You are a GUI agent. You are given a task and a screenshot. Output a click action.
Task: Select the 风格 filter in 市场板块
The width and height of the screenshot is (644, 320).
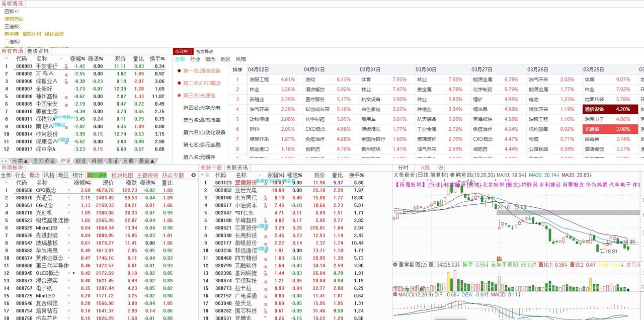[x=49, y=175]
